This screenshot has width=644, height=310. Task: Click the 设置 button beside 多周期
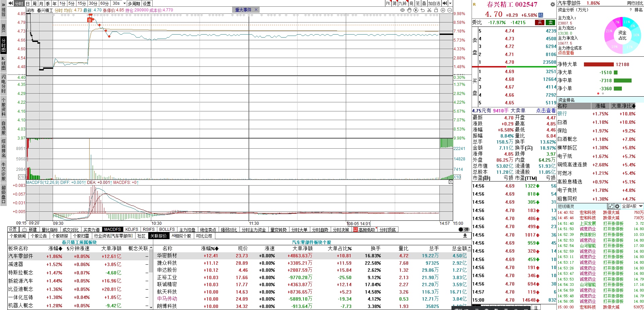coord(147,3)
